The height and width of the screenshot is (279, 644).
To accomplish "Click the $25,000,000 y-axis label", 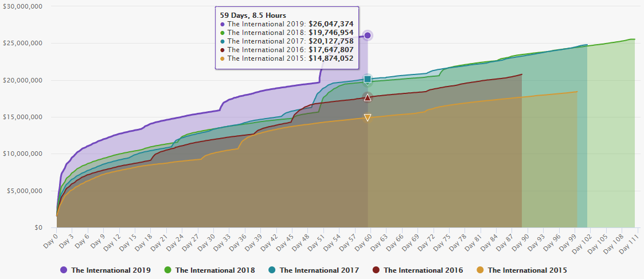I will [22, 43].
